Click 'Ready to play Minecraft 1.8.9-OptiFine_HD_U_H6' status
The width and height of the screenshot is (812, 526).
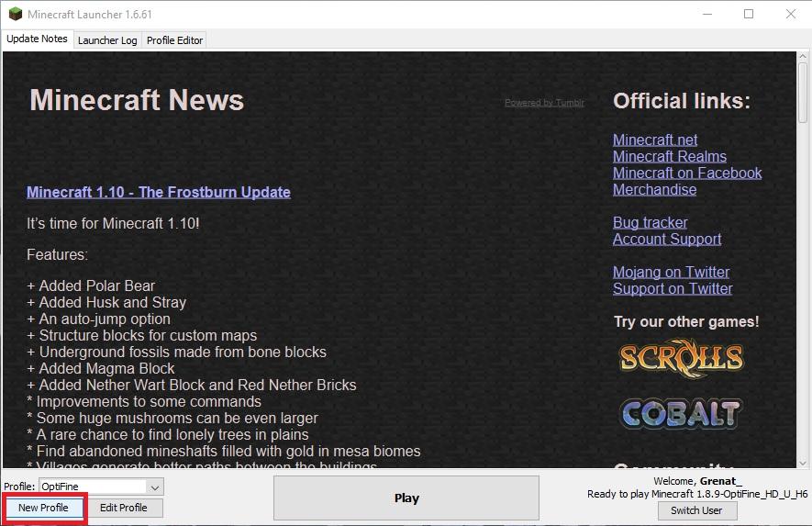(697, 495)
